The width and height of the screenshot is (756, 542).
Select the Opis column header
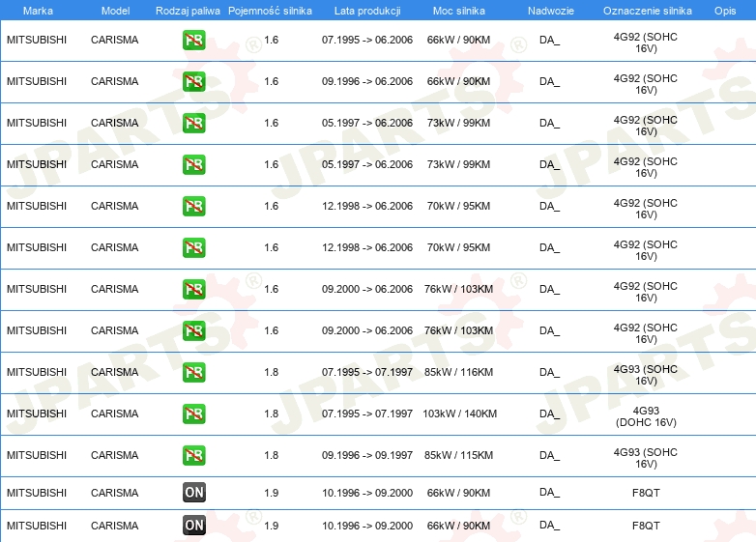[725, 11]
